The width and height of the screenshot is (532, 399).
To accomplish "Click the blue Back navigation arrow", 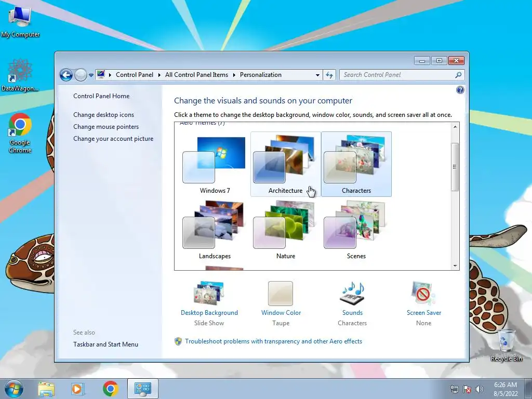I will (66, 75).
